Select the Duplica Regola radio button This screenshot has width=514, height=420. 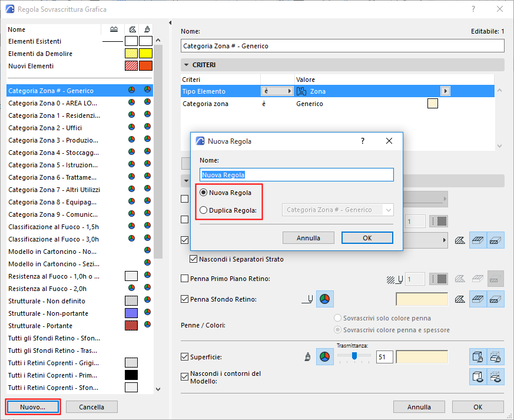tap(204, 210)
